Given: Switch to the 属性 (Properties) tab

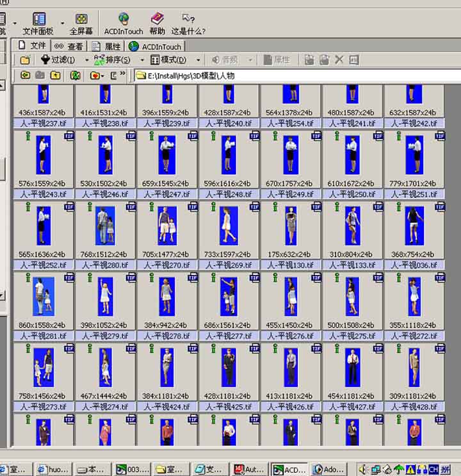Looking at the screenshot, I should click(x=106, y=46).
